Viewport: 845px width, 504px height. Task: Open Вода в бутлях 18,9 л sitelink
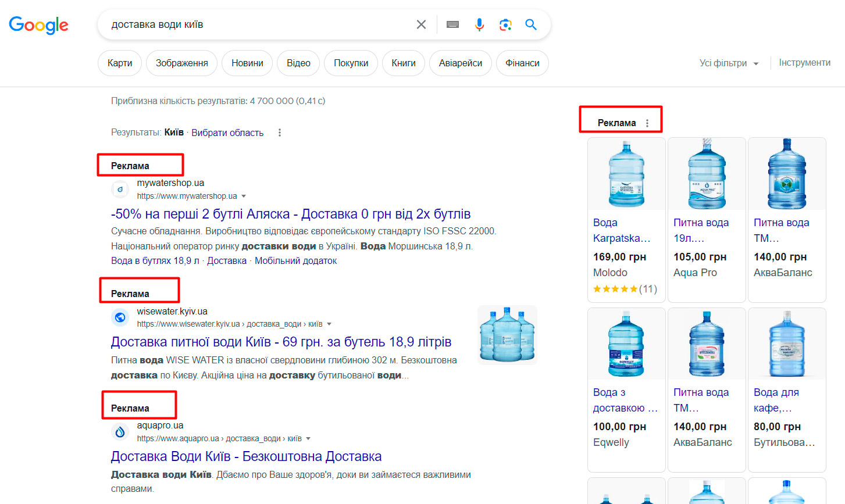coord(155,260)
